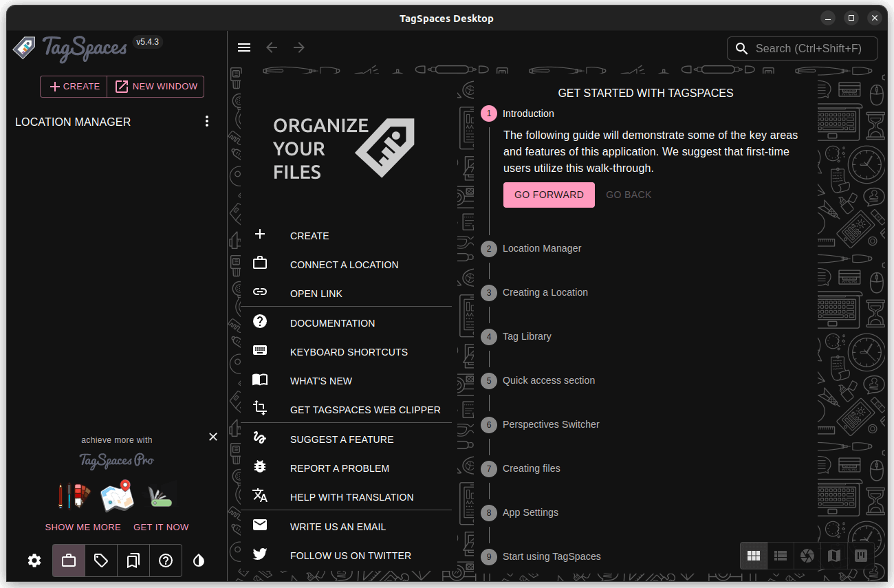The width and height of the screenshot is (894, 588).
Task: Dismiss the TagSpaces Pro promotion
Action: coord(213,437)
